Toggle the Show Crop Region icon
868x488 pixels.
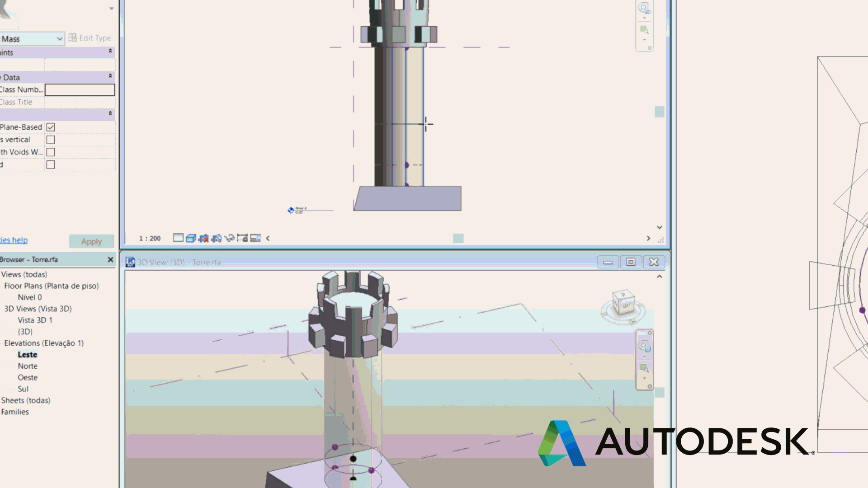tap(217, 238)
